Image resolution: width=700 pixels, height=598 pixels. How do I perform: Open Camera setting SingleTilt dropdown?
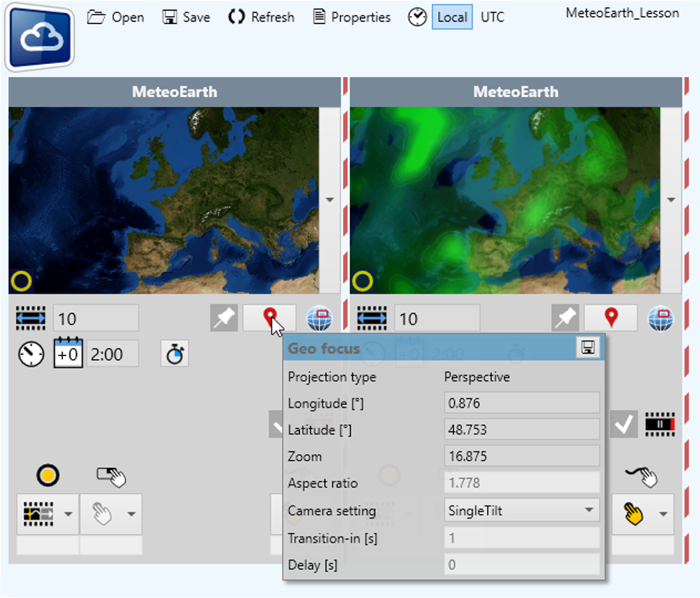[522, 510]
